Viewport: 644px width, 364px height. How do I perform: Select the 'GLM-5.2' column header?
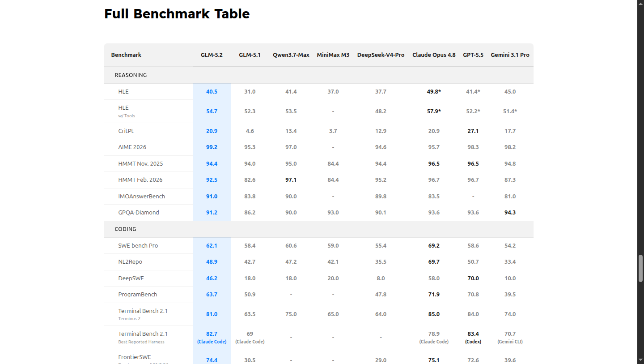pyautogui.click(x=212, y=55)
